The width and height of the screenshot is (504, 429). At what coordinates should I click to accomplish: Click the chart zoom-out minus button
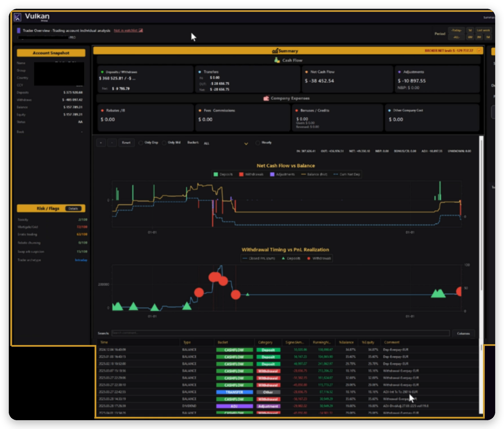112,143
